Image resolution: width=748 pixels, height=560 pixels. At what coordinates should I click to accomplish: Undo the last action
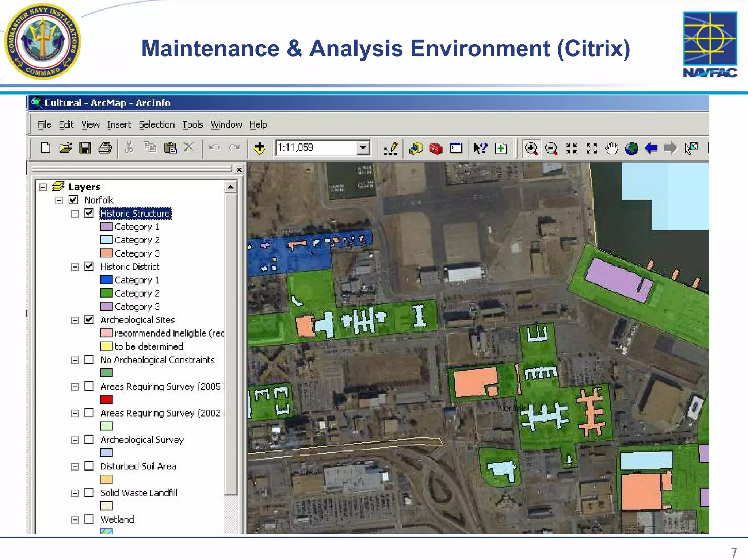pos(214,147)
